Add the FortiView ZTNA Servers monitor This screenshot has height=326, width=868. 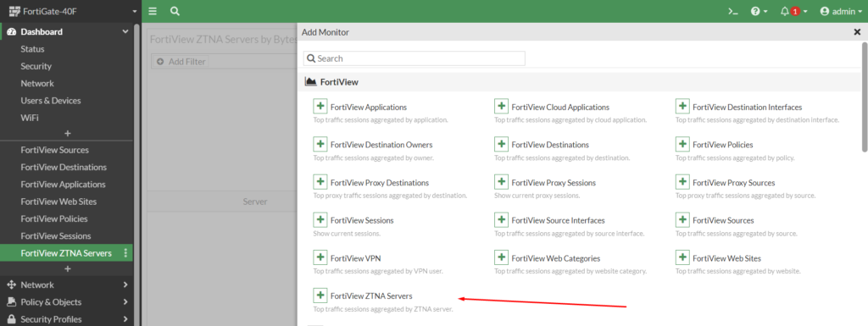(x=320, y=295)
